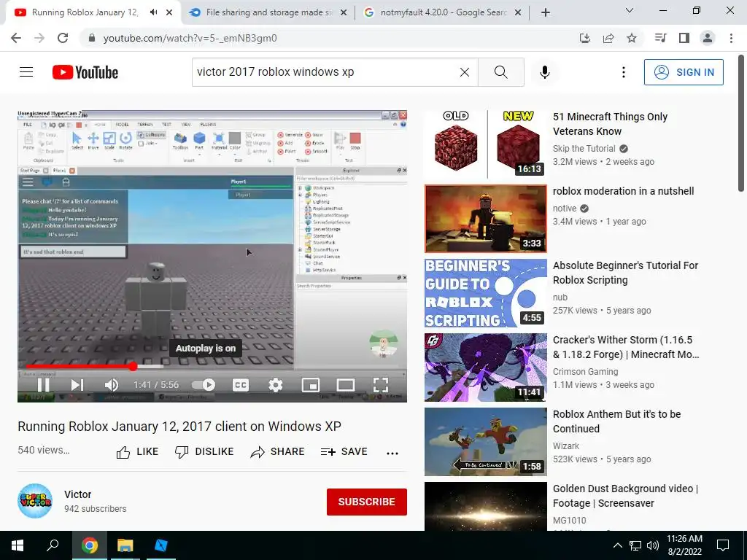Viewport: 747px width, 560px height.
Task: Open Windows notification center
Action: (x=723, y=545)
